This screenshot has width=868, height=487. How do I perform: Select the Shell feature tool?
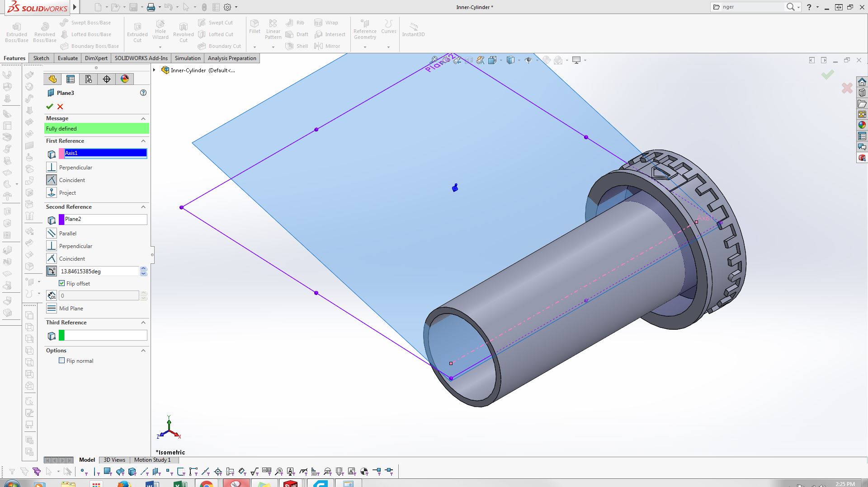[297, 46]
